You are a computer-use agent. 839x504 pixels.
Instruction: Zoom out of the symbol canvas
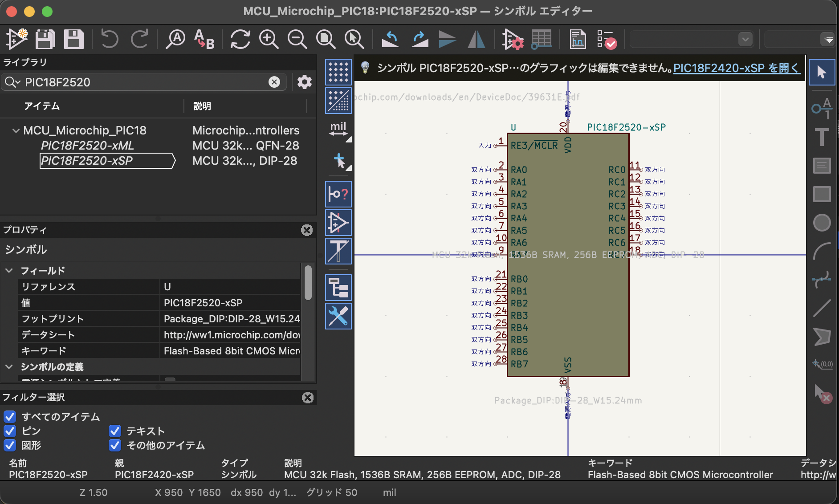297,39
